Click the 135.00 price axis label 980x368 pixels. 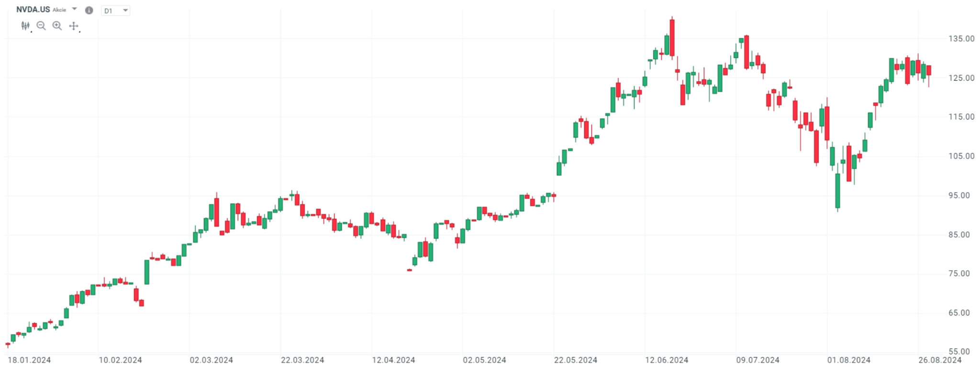961,39
